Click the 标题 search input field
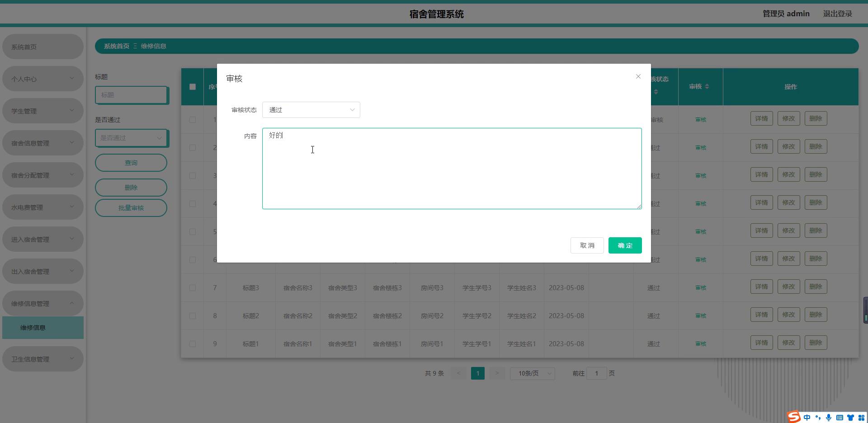The width and height of the screenshot is (868, 423). 131,95
